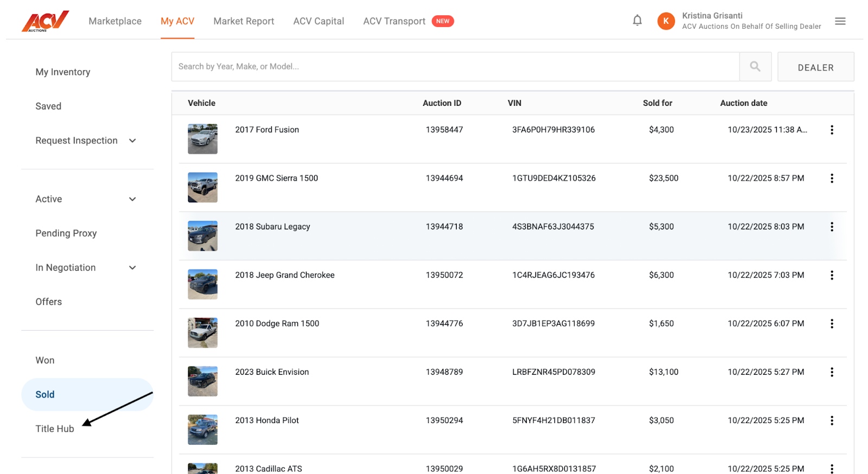Open options menu for 2010 Dodge Ram 1500

pos(832,324)
